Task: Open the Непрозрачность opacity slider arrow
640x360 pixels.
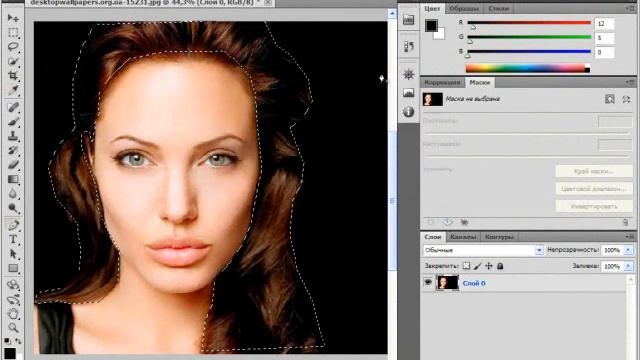Action: [628, 250]
